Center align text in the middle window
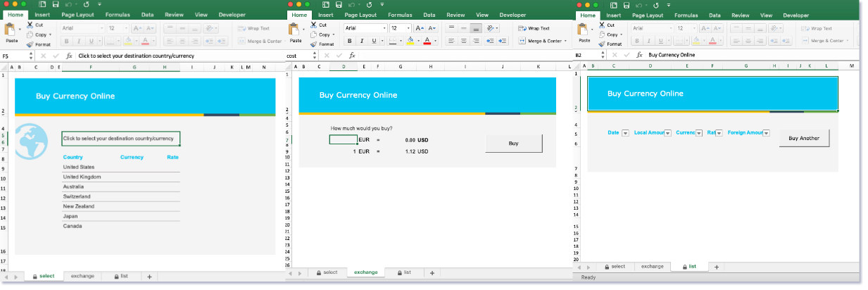This screenshot has width=868, height=290. pos(463,41)
